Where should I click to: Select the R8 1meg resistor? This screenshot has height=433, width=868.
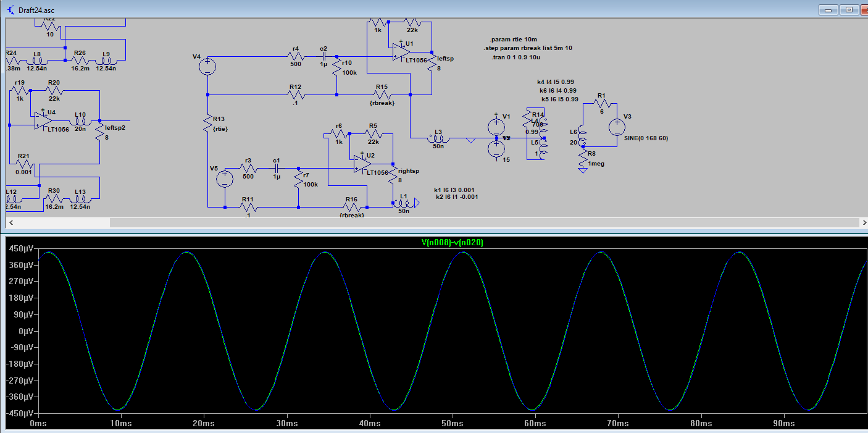[582, 157]
